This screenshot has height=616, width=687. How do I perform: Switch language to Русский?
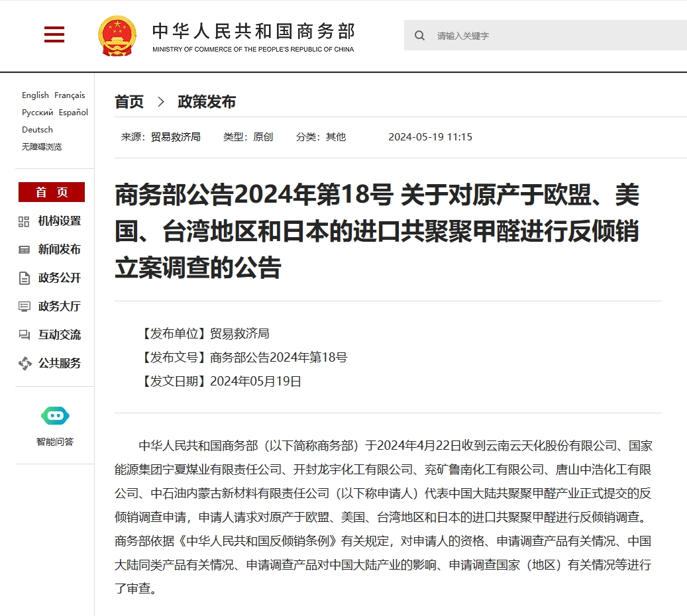coord(38,113)
